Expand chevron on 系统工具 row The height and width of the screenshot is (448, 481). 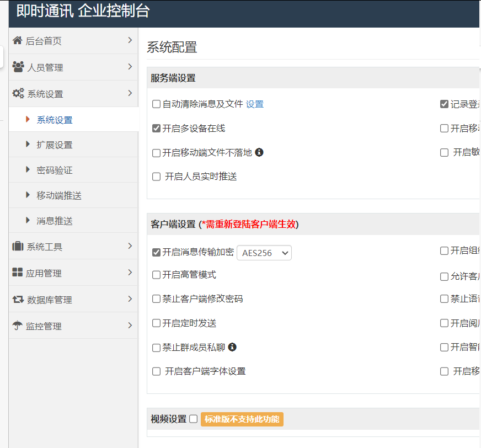click(x=130, y=246)
